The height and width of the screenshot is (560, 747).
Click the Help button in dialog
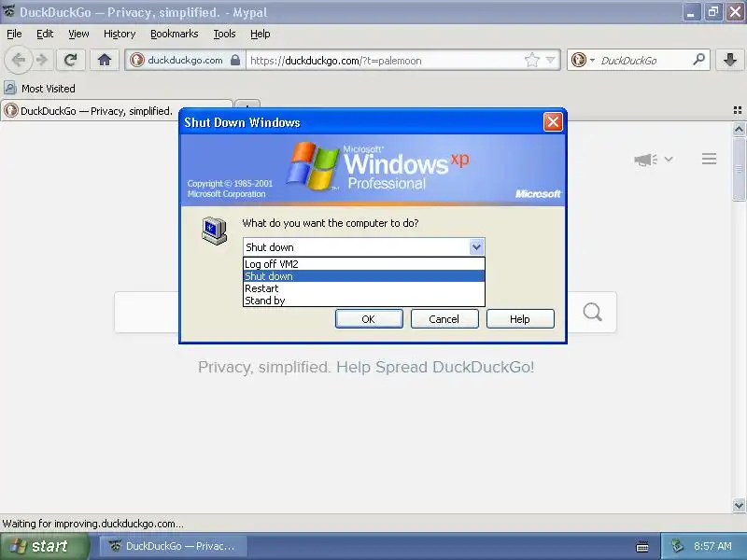pyautogui.click(x=520, y=318)
